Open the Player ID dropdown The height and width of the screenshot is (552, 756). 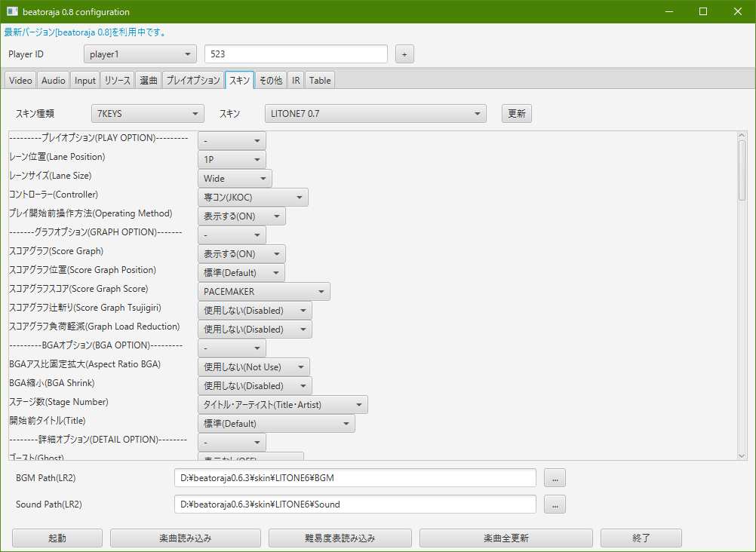[x=140, y=54]
